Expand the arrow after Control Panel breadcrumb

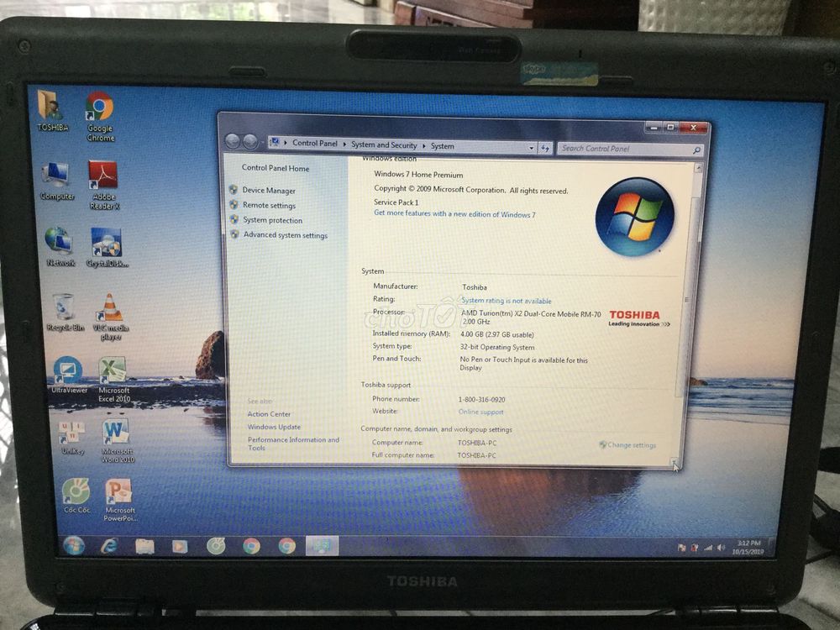pos(344,144)
